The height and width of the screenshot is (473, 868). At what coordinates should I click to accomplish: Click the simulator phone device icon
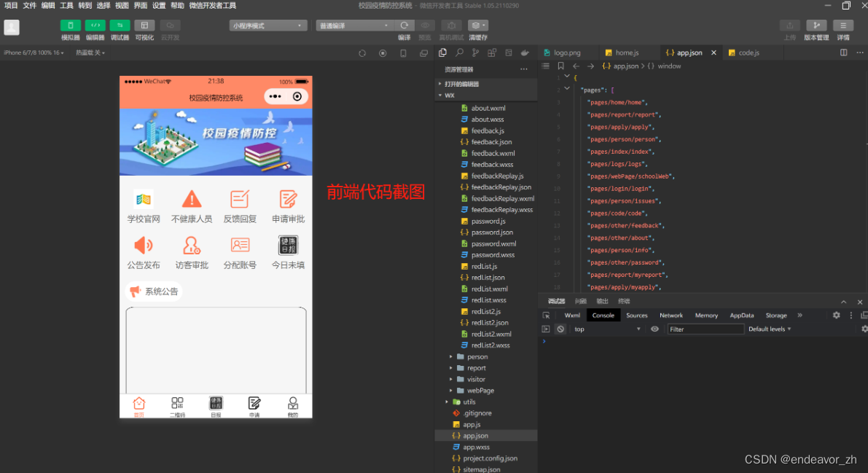pos(403,53)
